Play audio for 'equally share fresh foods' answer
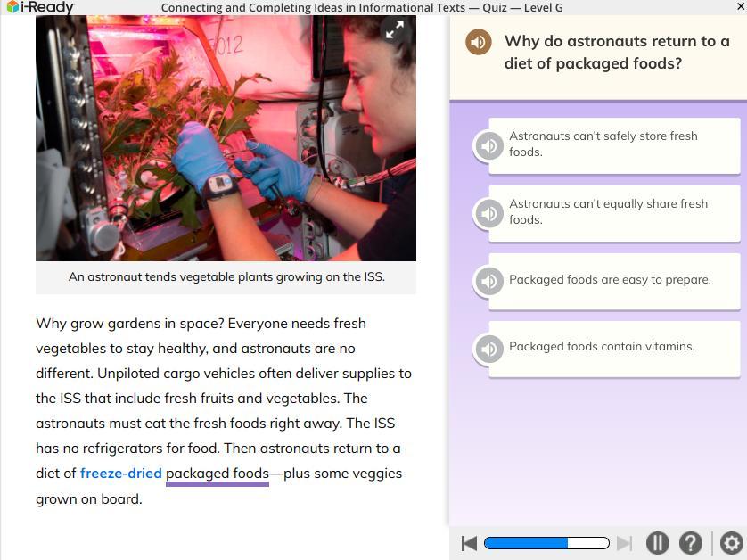747x560 pixels. (488, 213)
